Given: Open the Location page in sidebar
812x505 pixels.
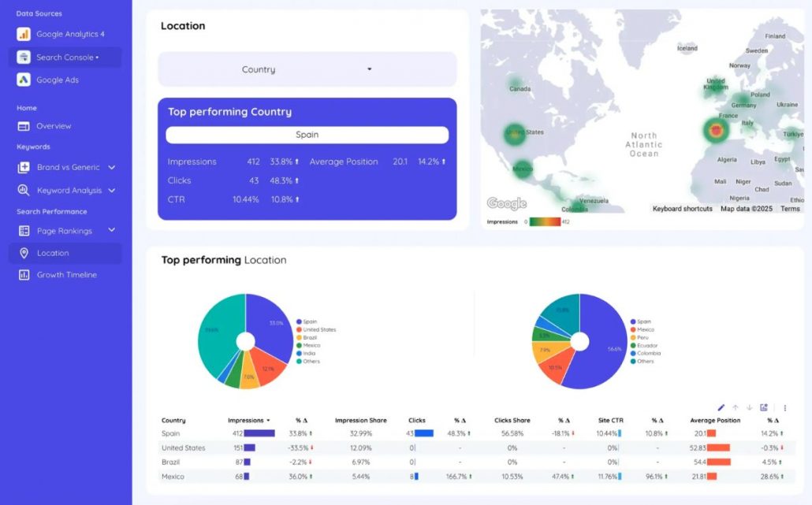Looking at the screenshot, I should point(53,253).
